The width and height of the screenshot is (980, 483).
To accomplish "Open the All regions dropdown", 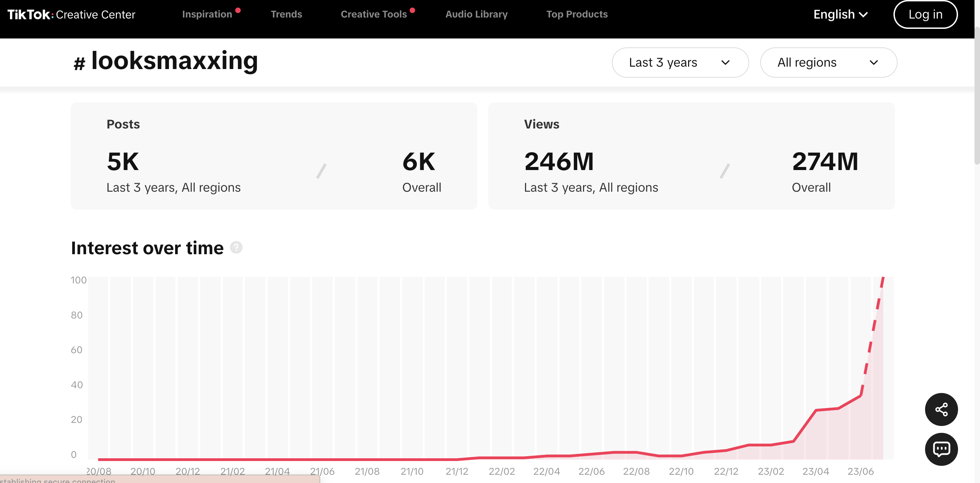I will pos(829,63).
